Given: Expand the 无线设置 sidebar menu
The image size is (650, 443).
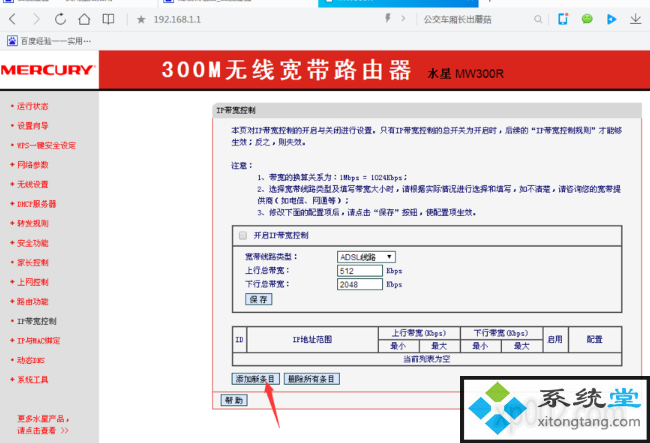Looking at the screenshot, I should [32, 184].
